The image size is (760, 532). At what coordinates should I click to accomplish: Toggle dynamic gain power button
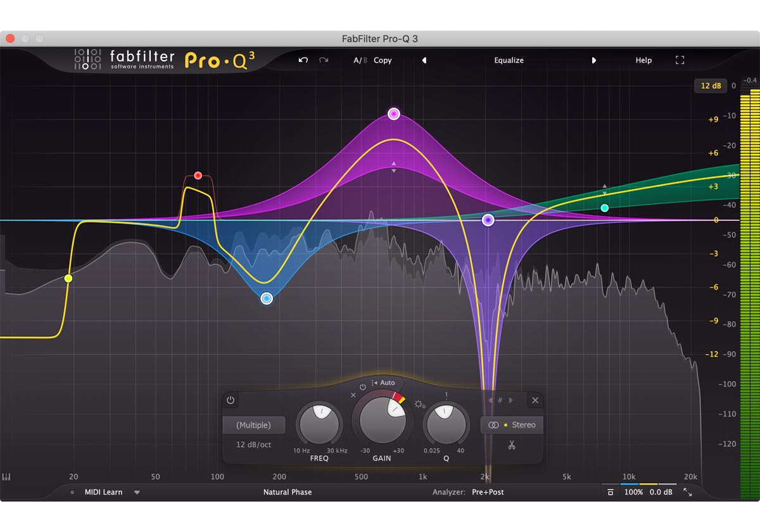tap(363, 387)
